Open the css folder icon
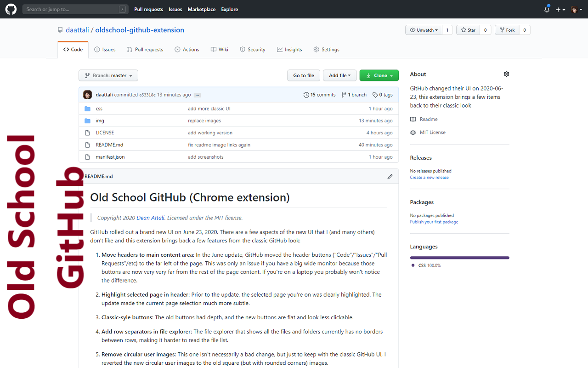588x368 pixels. 88,108
